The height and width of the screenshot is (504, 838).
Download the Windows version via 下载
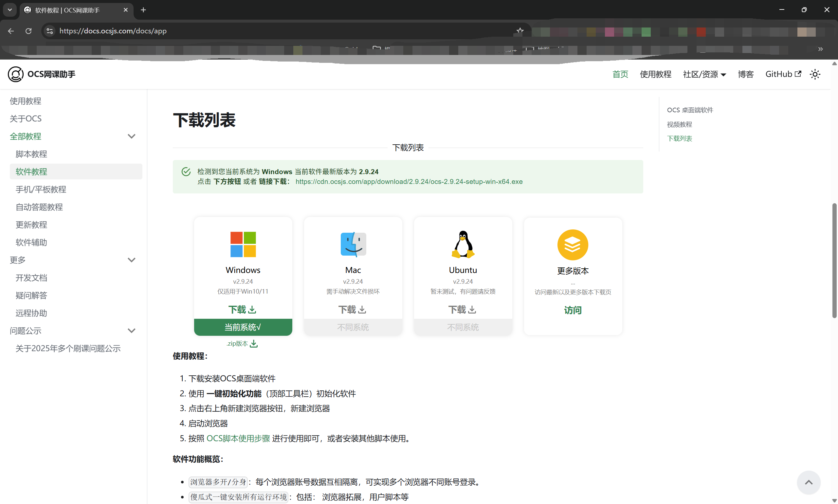pyautogui.click(x=242, y=309)
